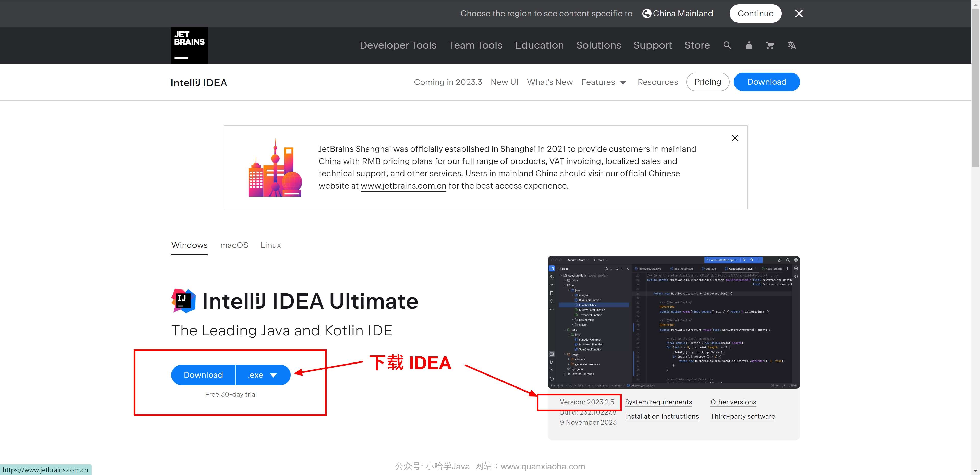Image resolution: width=980 pixels, height=475 pixels.
Task: Click the JetBrains logo
Action: pos(189,45)
